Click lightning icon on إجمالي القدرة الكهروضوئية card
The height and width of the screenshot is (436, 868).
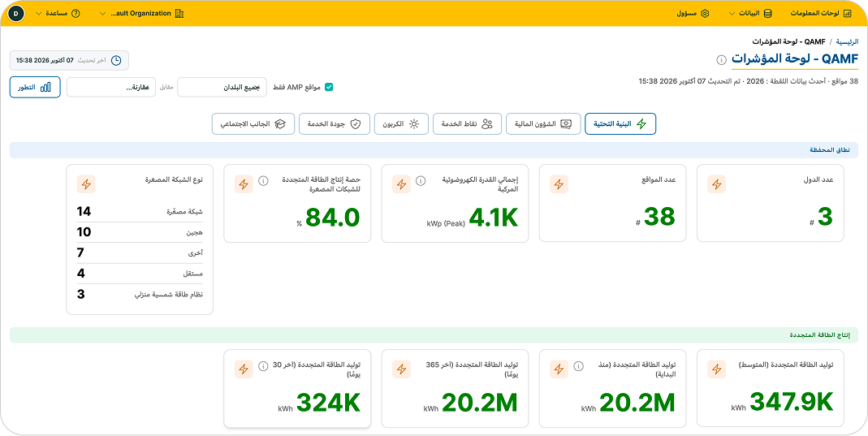(401, 184)
